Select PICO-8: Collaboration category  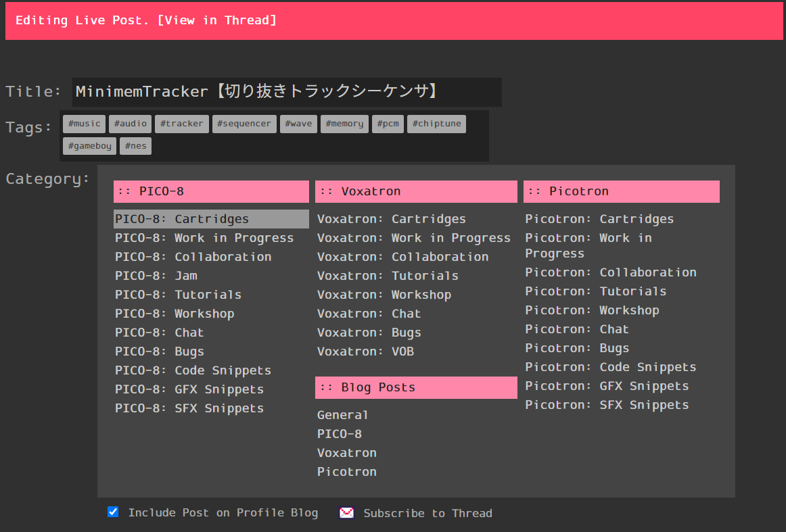pos(193,257)
